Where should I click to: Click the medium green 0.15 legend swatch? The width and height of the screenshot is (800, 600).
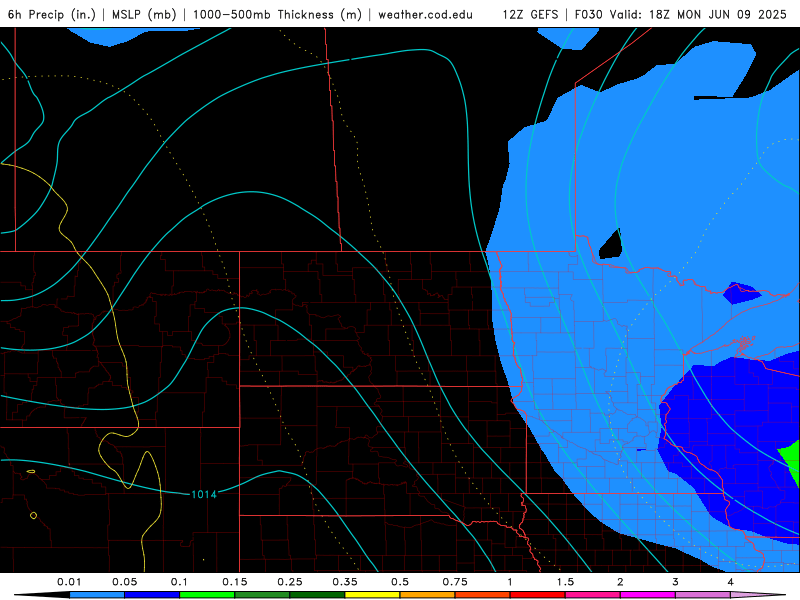262,595
